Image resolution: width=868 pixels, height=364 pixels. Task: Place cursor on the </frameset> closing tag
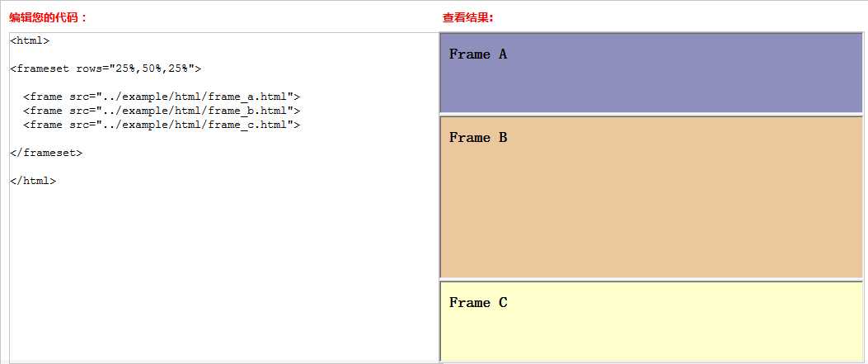tap(46, 153)
